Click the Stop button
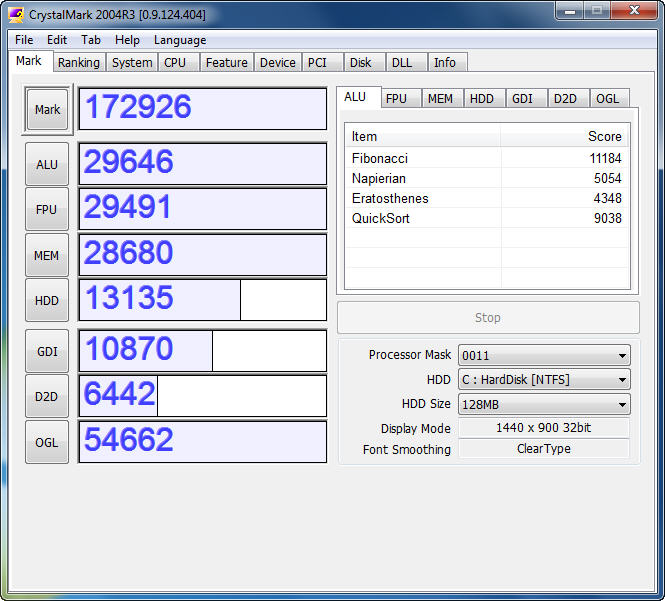Screen dimensions: 665x601 tap(488, 318)
